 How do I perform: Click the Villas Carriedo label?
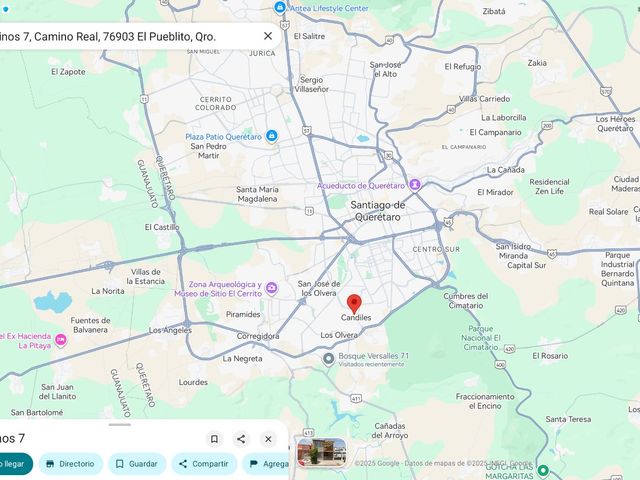(x=484, y=99)
